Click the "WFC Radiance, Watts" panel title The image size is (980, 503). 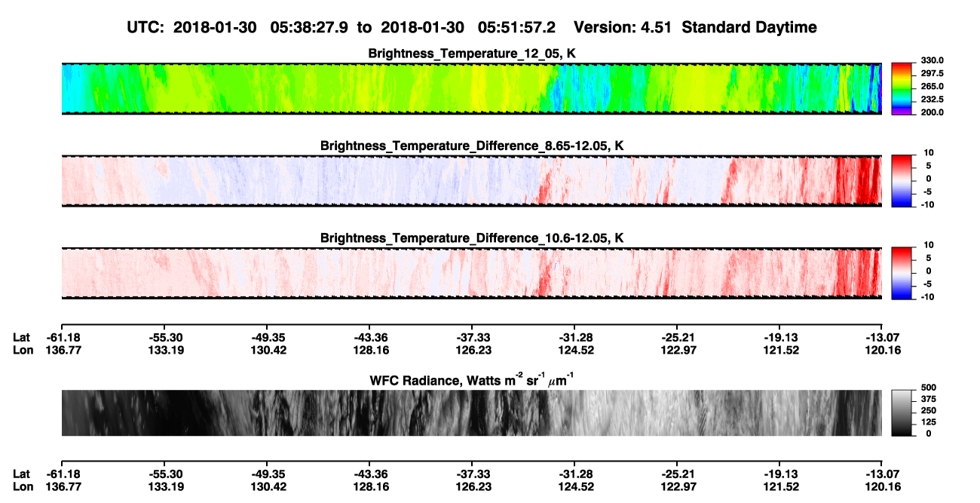click(472, 379)
